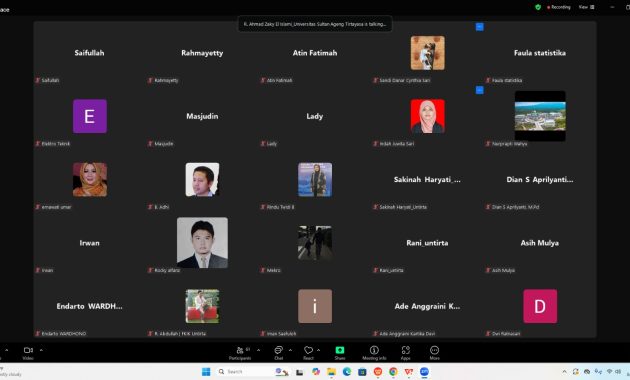
Task: Open the Participants panel
Action: [240, 353]
